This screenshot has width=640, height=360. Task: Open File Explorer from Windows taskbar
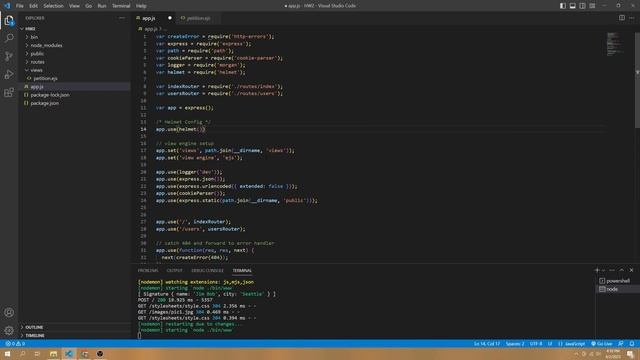point(53,354)
